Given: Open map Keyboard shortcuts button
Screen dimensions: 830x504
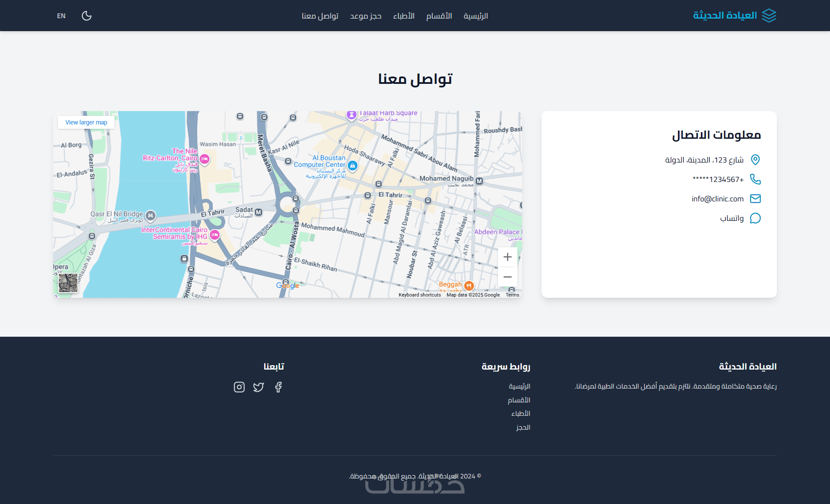Looking at the screenshot, I should [x=419, y=295].
